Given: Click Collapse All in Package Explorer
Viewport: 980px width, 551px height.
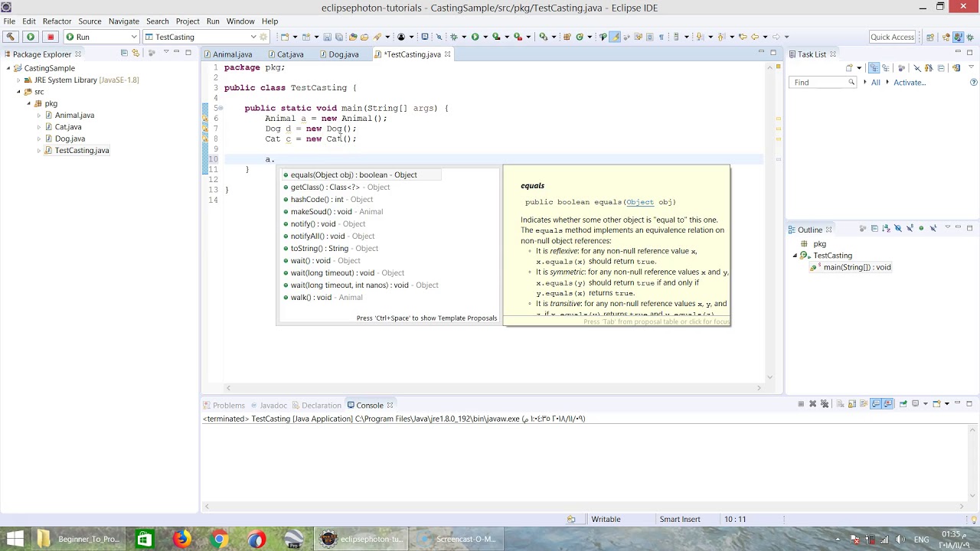Looking at the screenshot, I should point(125,54).
